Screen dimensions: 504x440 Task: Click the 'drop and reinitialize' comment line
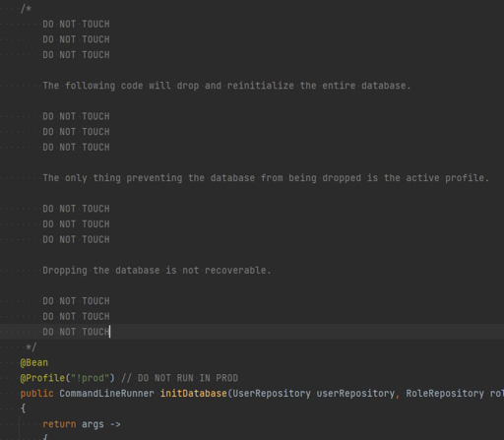click(x=226, y=86)
